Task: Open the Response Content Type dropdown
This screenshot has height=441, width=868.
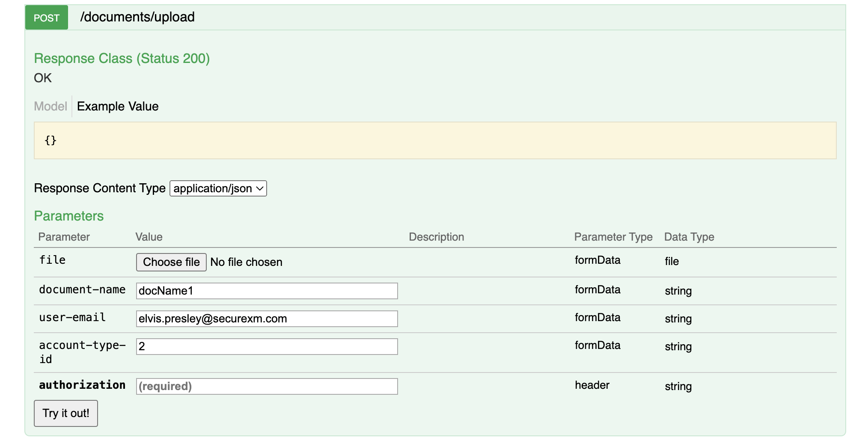Action: coord(218,188)
